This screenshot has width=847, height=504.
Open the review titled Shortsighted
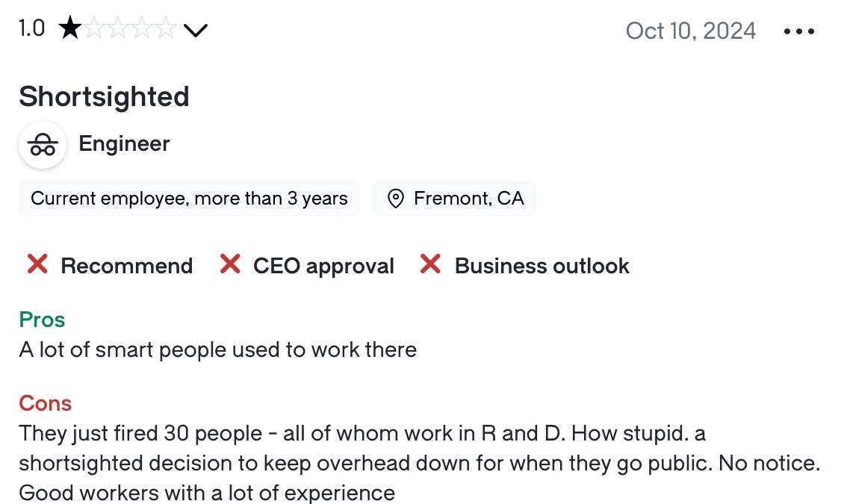[104, 97]
